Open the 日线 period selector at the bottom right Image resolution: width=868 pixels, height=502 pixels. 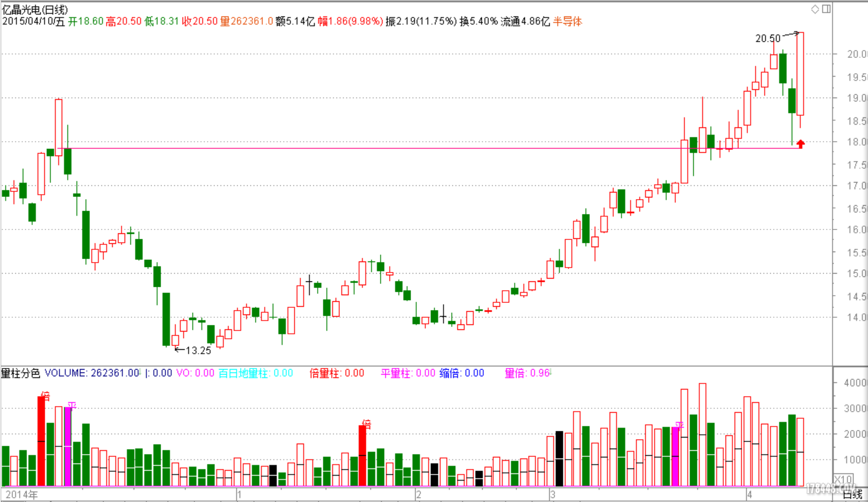(853, 494)
